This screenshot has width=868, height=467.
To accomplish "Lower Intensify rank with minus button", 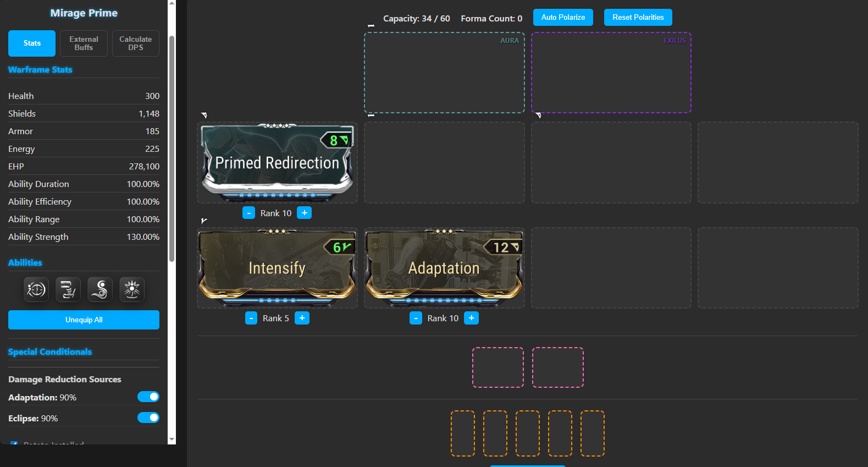I will tap(251, 318).
